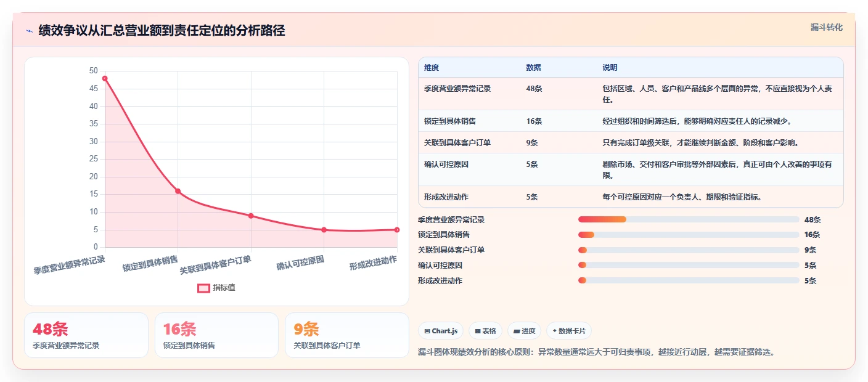Click the 数据 column header
The width and height of the screenshot is (868, 382).
pos(533,68)
